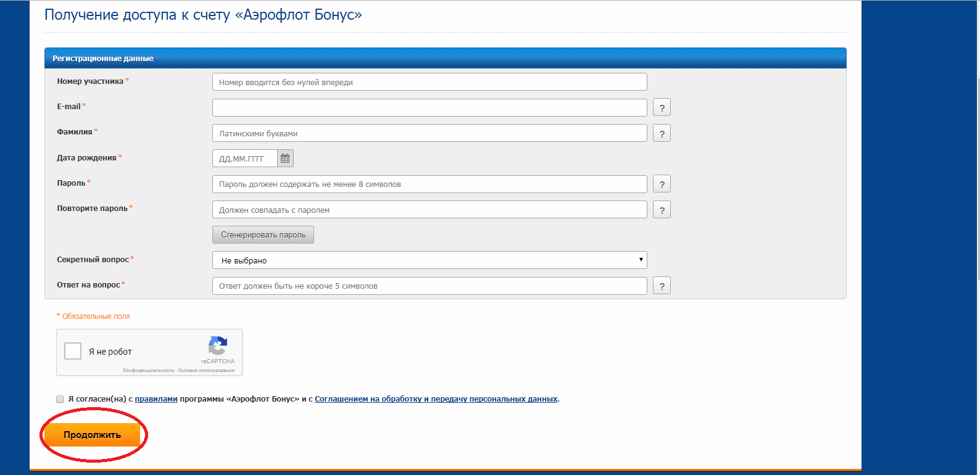The width and height of the screenshot is (980, 475).
Task: Focus the Номер участника input field
Action: (x=429, y=82)
